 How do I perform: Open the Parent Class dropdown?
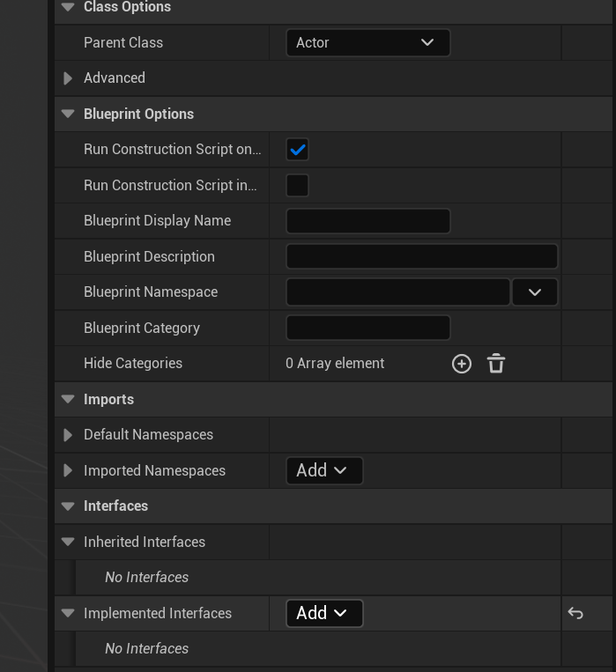(x=367, y=42)
